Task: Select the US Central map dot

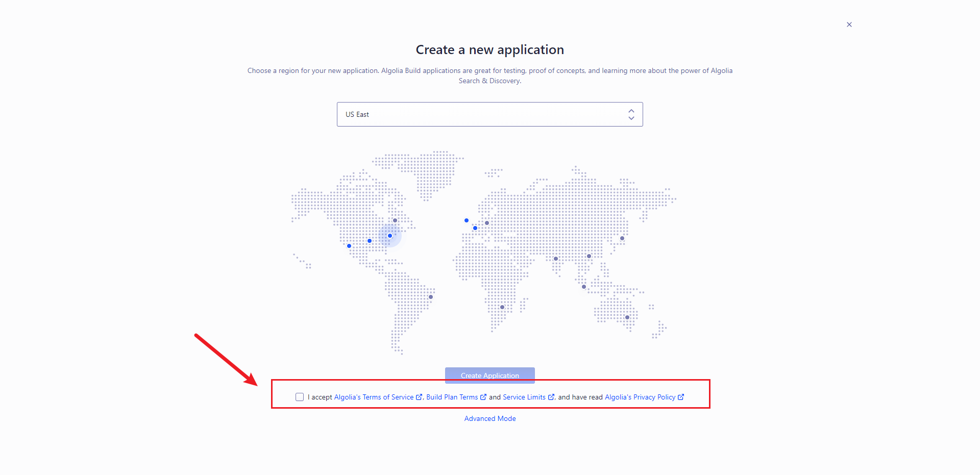Action: (x=370, y=241)
